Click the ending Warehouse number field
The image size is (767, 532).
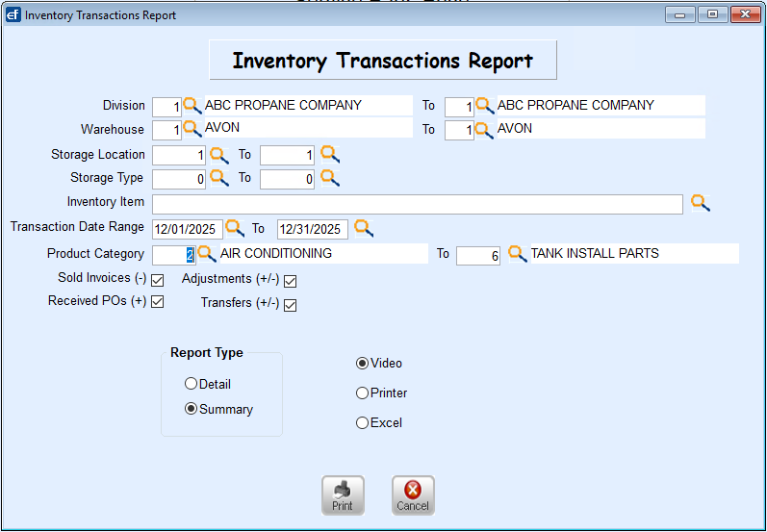tap(459, 131)
